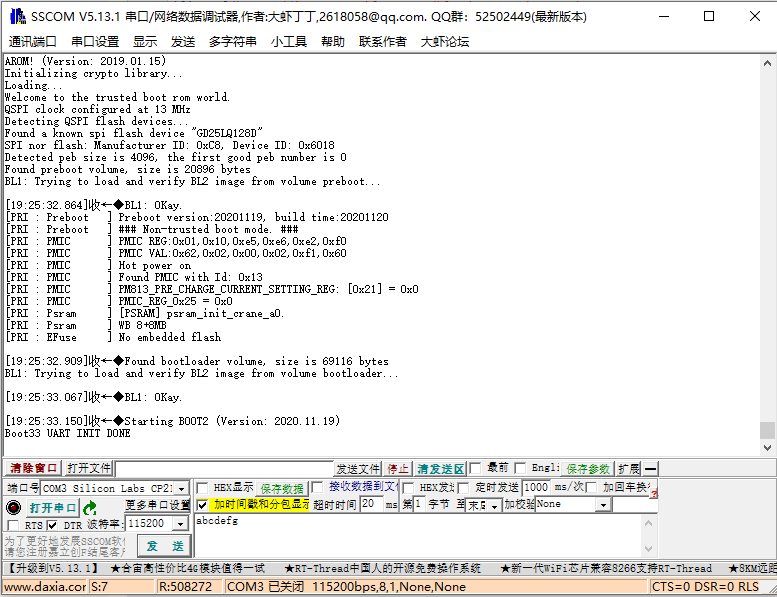Click the 更多串口设置 button

[x=157, y=505]
